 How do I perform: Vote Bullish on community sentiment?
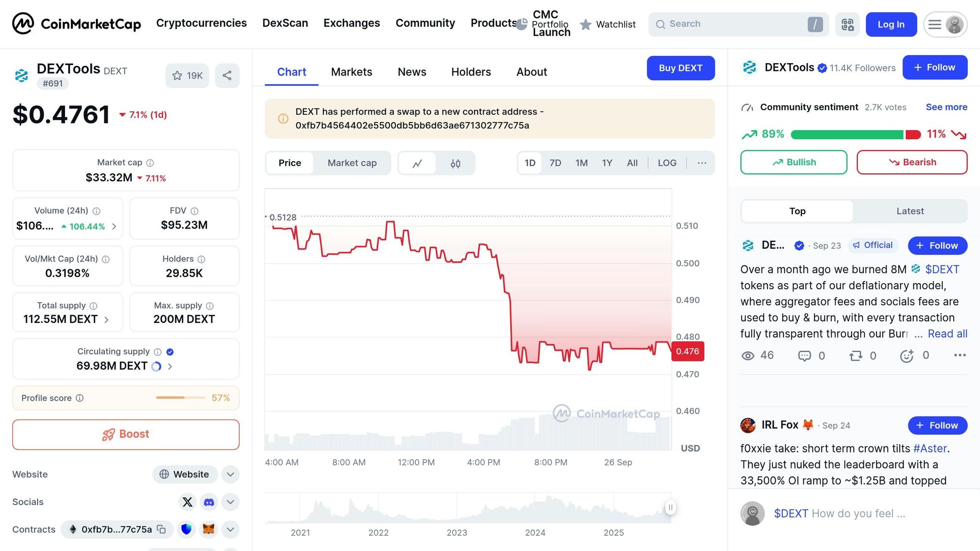pos(793,162)
